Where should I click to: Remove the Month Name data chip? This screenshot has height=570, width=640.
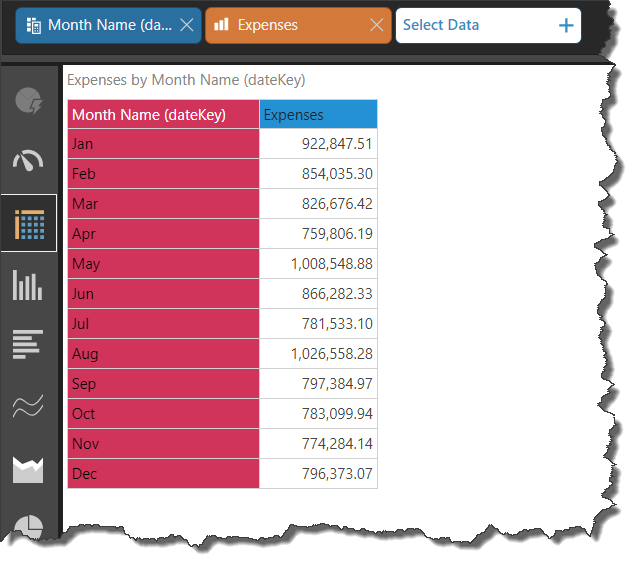[x=186, y=26]
